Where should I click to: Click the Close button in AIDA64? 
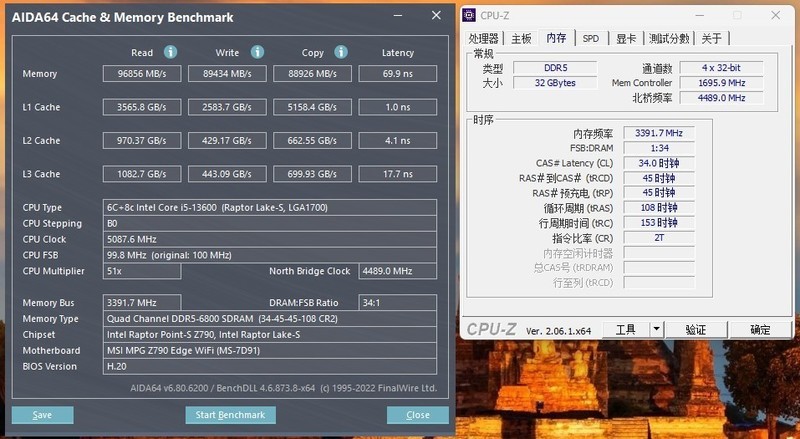(x=417, y=415)
